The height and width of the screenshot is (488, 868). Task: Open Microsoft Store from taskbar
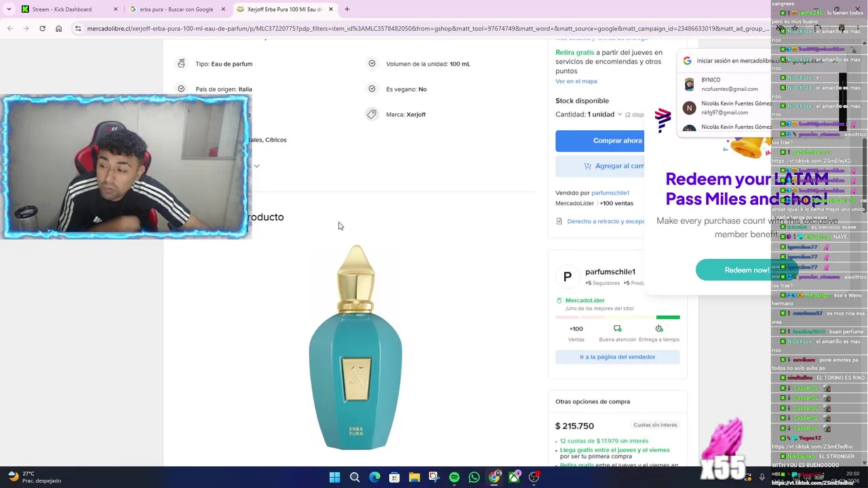point(394,477)
